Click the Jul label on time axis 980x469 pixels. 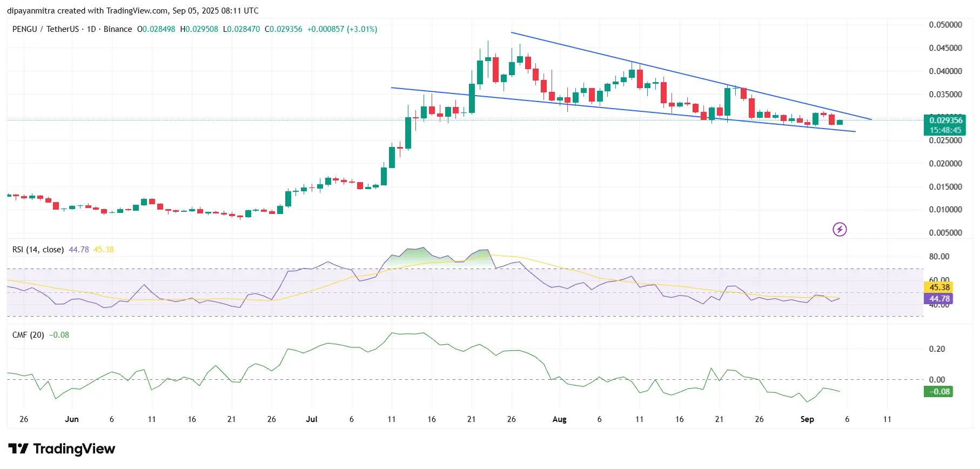click(x=311, y=419)
